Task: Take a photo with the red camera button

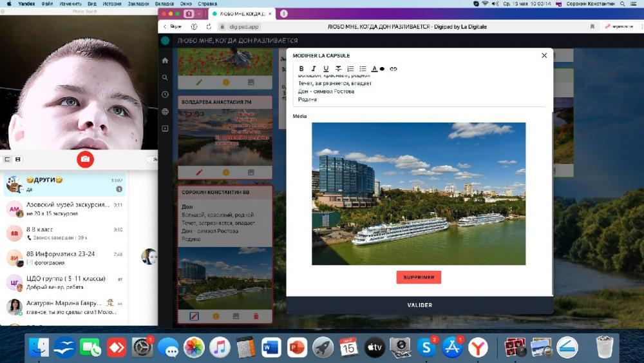Action: (x=85, y=159)
